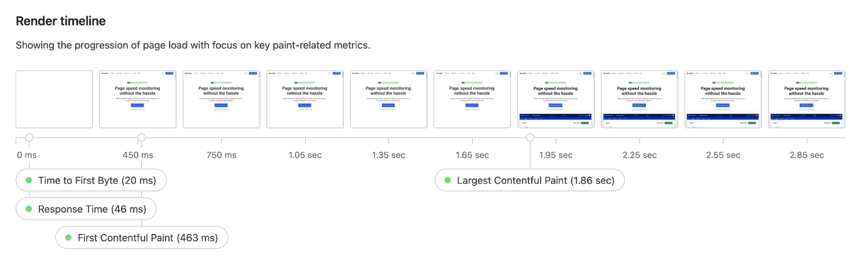Click the green status dot beside Largest Contentful Paint
Viewport: 868px width, 264px height.
447,180
